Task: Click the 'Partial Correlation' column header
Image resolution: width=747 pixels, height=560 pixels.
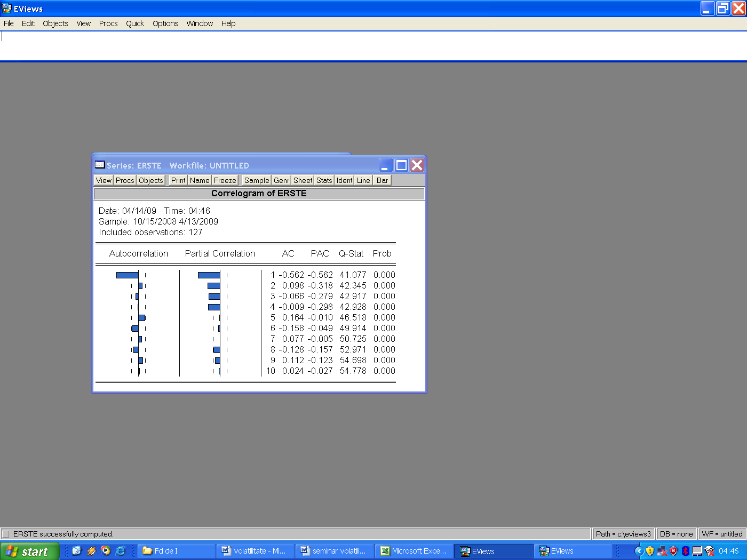Action: (220, 253)
